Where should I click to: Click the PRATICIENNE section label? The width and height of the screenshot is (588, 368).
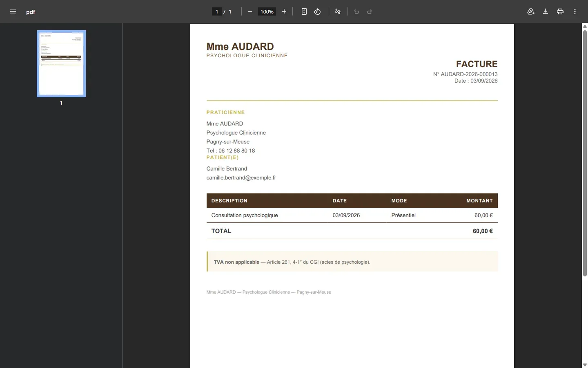pyautogui.click(x=225, y=112)
